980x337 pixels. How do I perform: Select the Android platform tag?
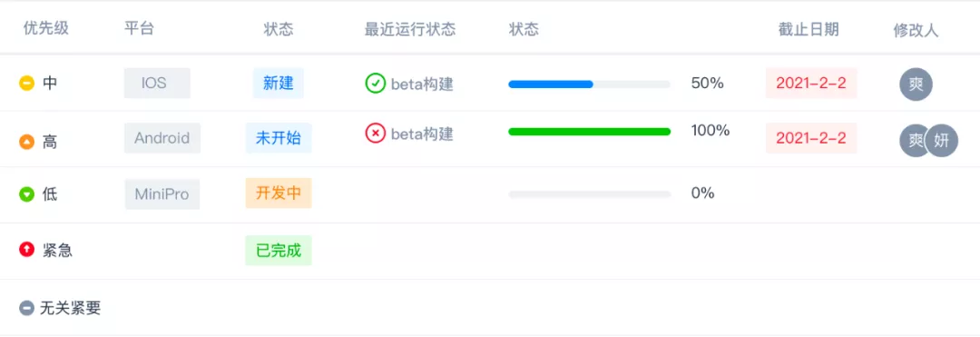pyautogui.click(x=162, y=138)
